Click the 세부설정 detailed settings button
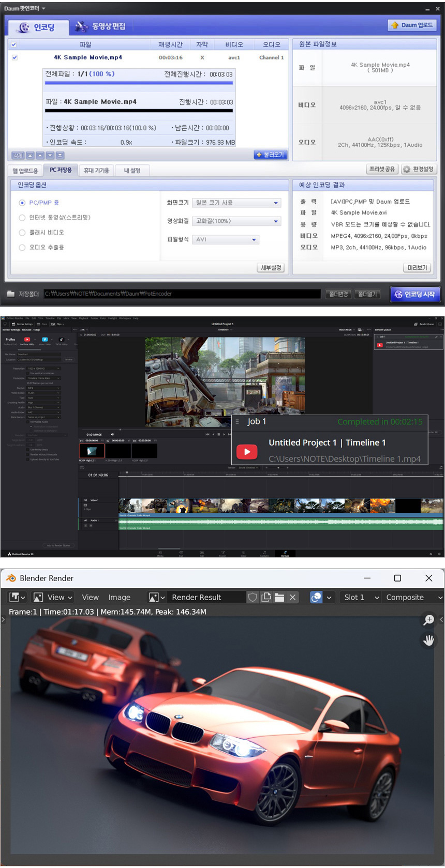445x868 pixels. click(271, 267)
